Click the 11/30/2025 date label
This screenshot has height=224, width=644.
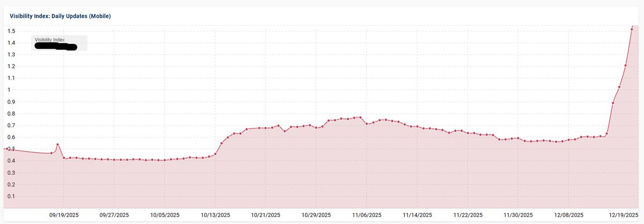(x=518, y=215)
